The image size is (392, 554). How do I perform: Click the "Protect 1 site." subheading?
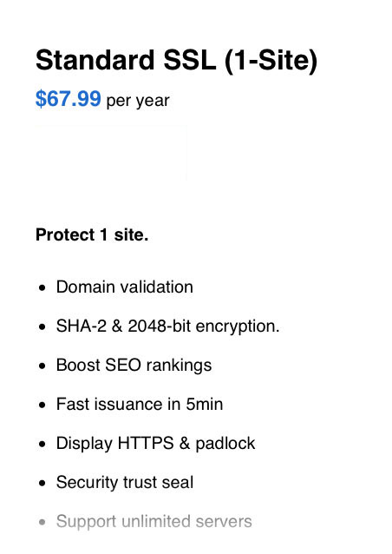92,234
